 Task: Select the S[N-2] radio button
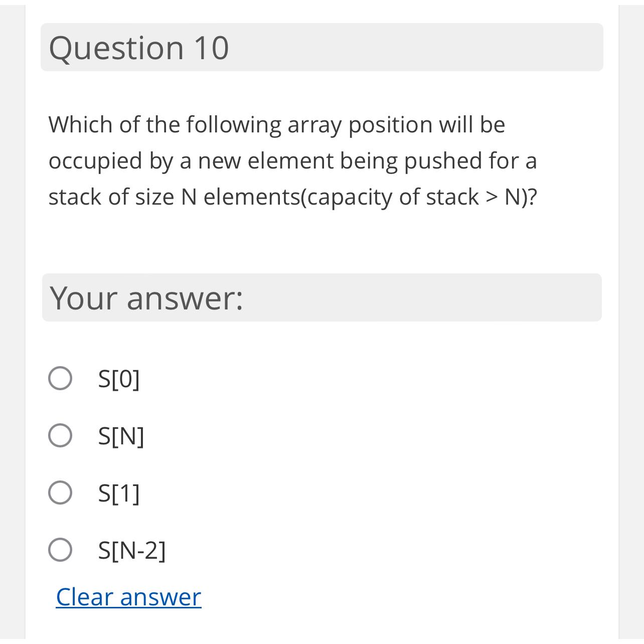(x=60, y=550)
